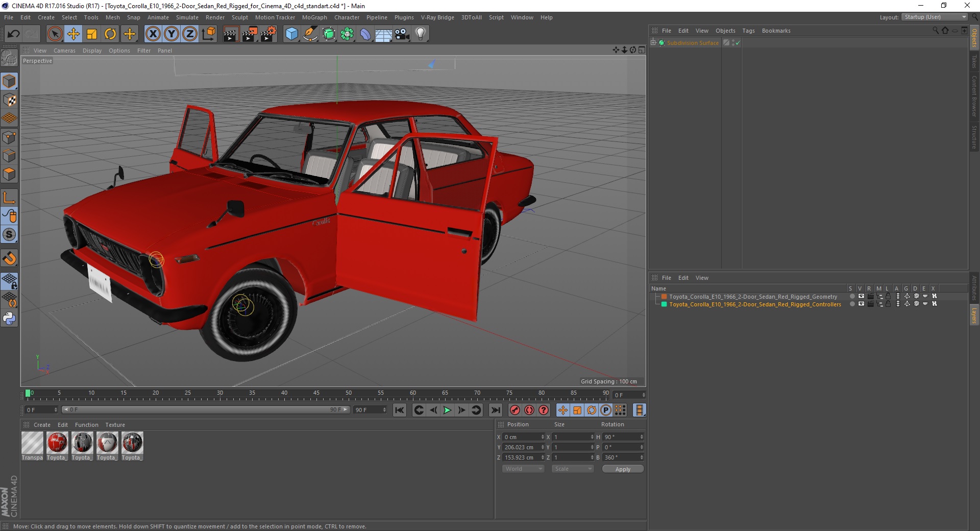Viewport: 980px width, 531px height.
Task: Click keyframe selection question-mark button
Action: 544,410
